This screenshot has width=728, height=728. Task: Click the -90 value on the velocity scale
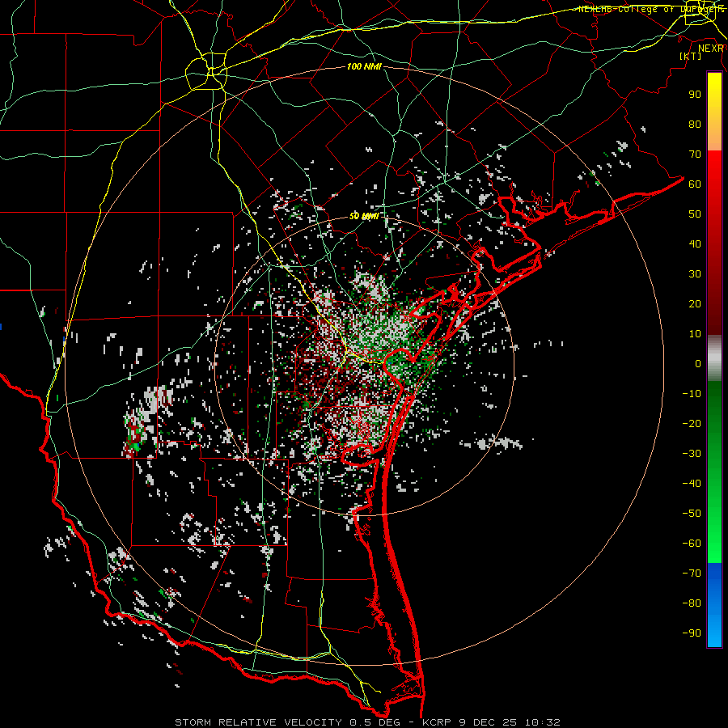tap(692, 633)
